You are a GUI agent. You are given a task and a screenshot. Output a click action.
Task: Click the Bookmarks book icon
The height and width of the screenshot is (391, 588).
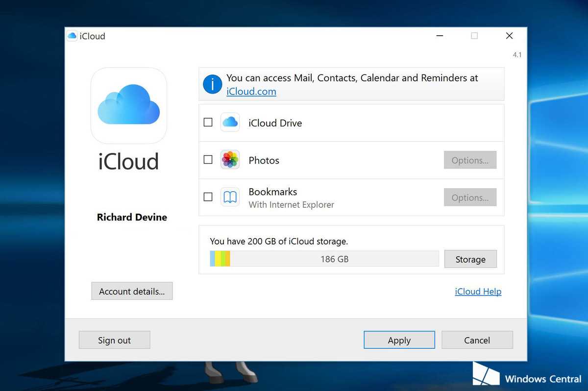[230, 197]
